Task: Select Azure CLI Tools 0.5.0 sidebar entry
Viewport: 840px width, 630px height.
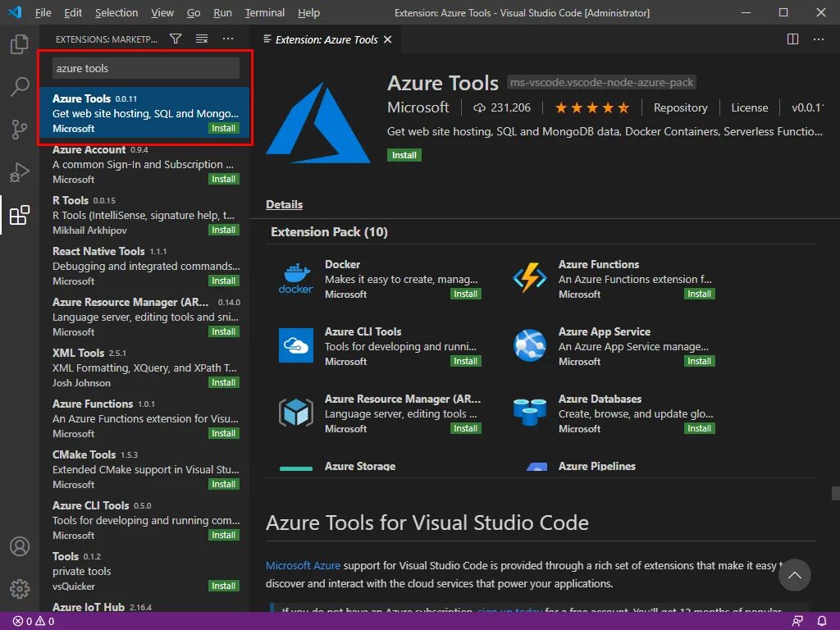Action: coord(146,520)
